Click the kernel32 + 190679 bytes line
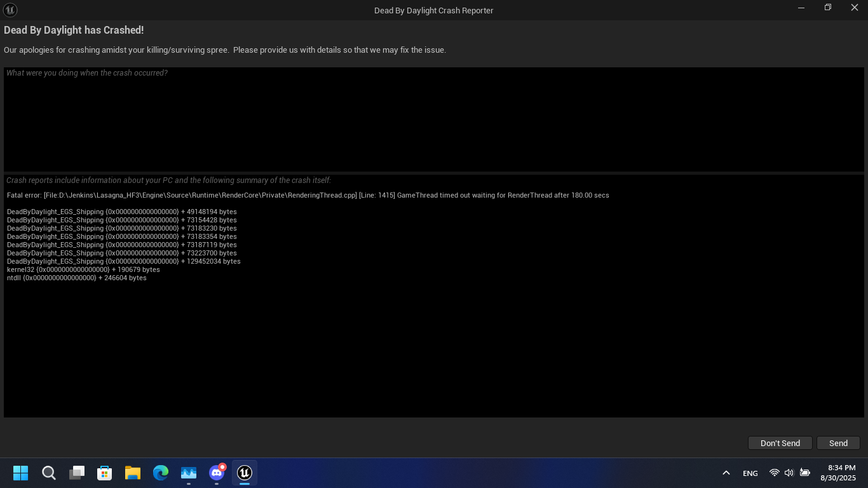Screen dimensions: 868x488 coord(83,269)
